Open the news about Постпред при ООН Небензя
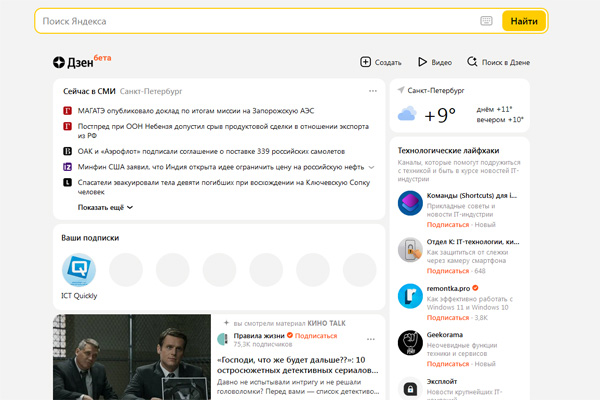This screenshot has width=600, height=400. (223, 131)
